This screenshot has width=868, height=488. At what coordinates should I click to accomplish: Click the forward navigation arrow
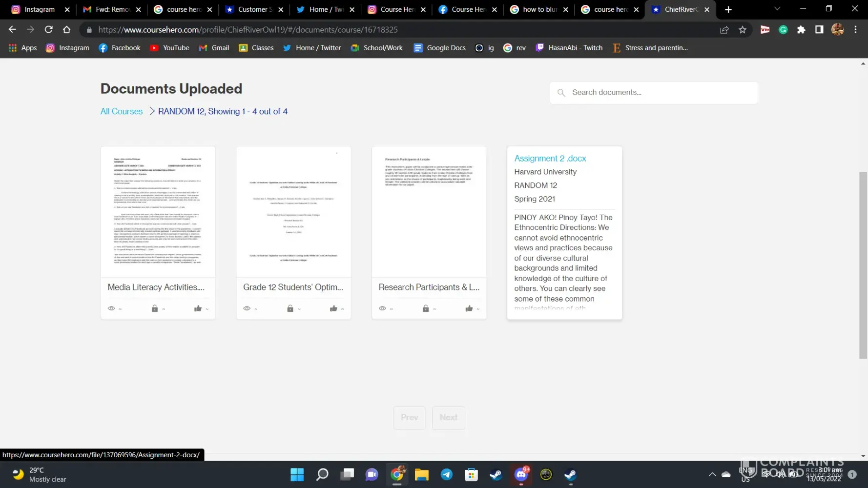click(30, 30)
